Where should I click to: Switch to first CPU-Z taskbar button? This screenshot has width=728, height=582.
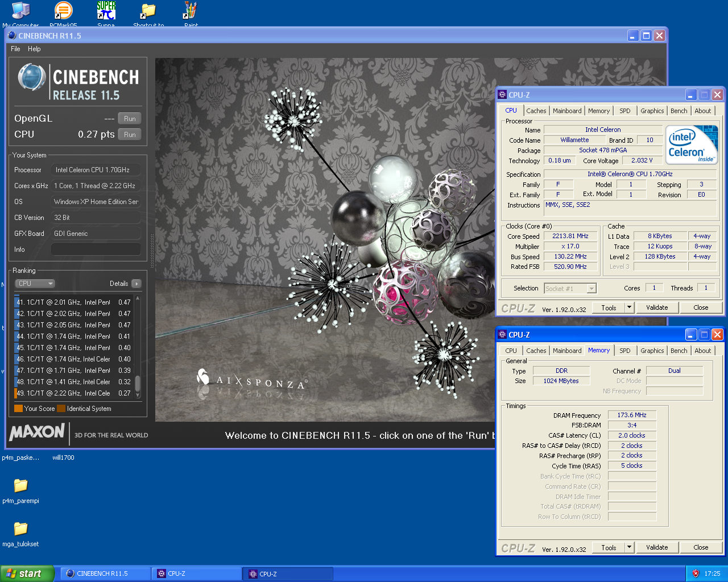click(197, 573)
